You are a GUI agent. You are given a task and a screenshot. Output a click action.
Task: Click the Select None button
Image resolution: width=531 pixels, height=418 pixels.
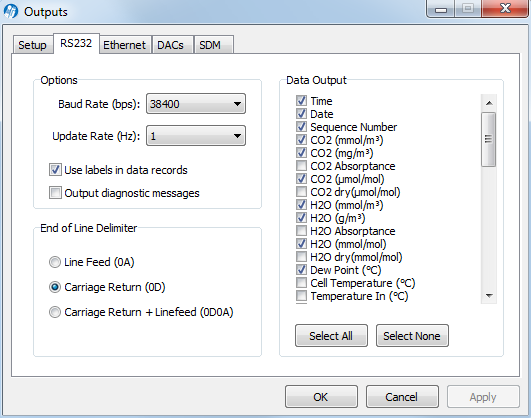coord(412,336)
